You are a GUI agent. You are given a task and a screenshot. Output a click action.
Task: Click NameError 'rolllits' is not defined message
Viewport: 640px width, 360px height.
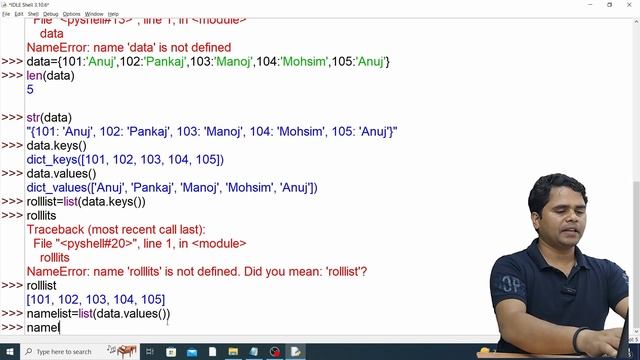coord(197,271)
